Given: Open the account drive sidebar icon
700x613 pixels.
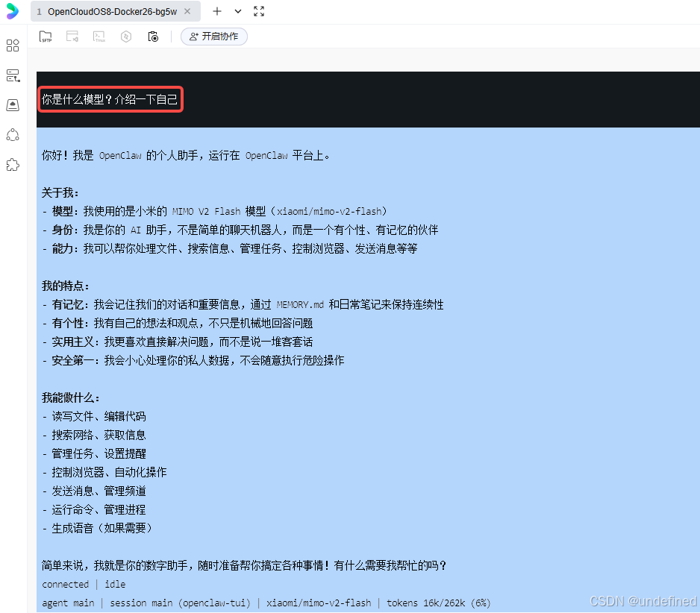Looking at the screenshot, I should point(13,105).
